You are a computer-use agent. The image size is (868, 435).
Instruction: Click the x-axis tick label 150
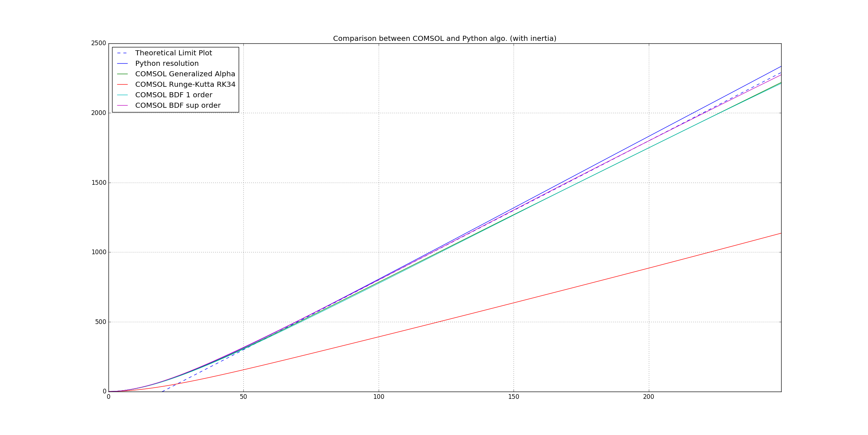tap(514, 397)
